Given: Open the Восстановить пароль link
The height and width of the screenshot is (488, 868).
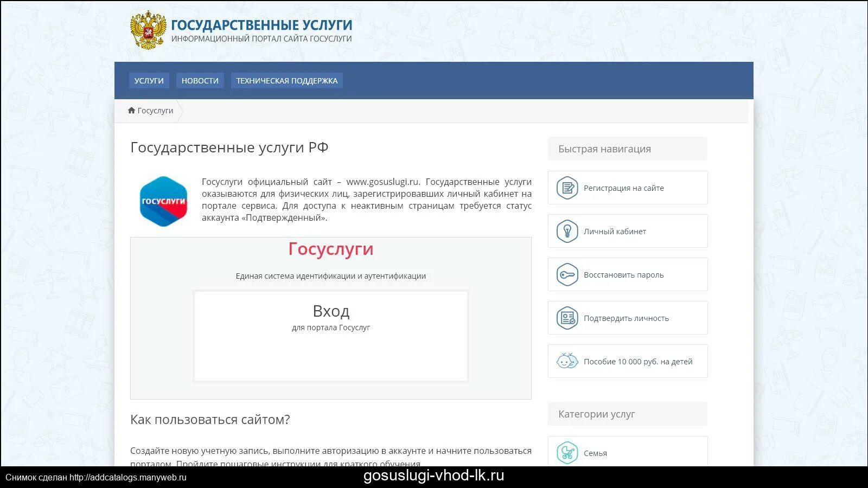Looking at the screenshot, I should click(628, 274).
